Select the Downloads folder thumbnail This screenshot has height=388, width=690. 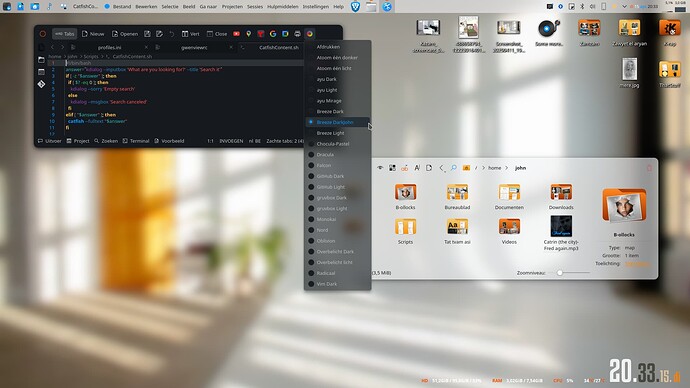[x=561, y=197]
